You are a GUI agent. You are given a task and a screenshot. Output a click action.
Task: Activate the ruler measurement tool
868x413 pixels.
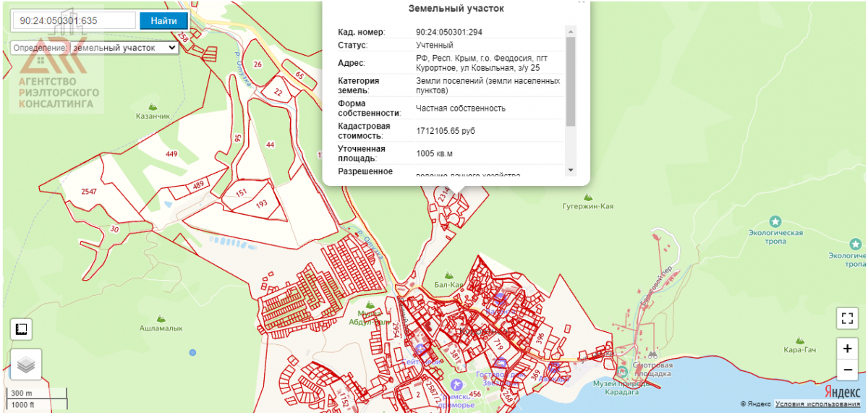coord(21,329)
